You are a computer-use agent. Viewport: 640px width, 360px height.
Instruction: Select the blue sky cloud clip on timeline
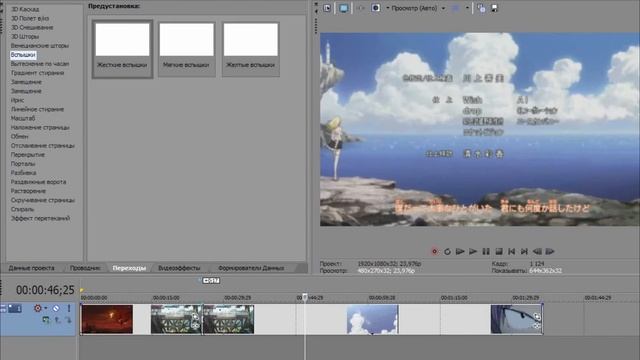pos(372,319)
